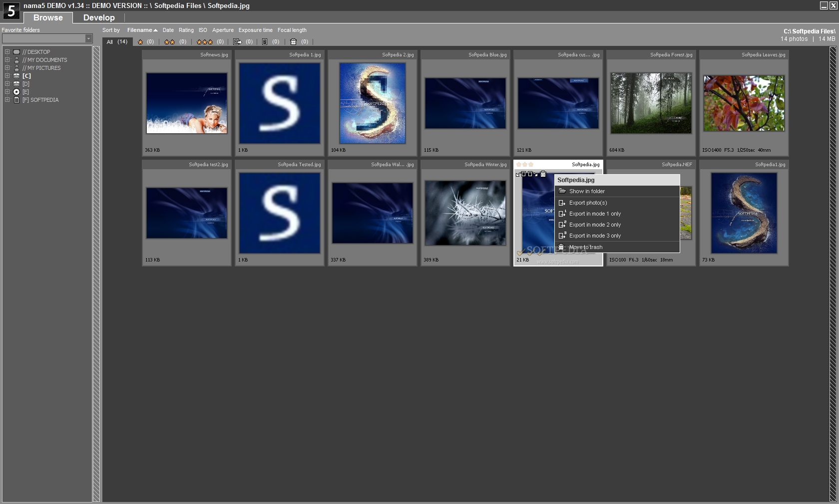839x504 pixels.
Task: Click the F removable drive icon
Action: [16, 100]
